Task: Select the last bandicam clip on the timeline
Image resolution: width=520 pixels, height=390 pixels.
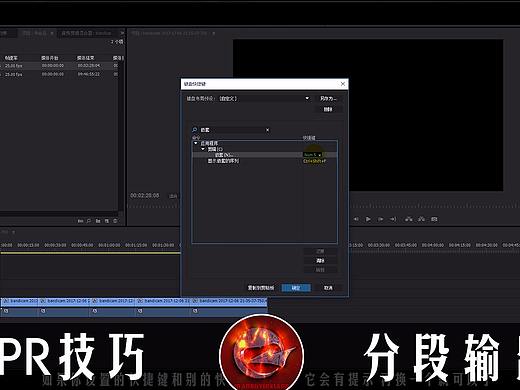Action: coord(229,301)
